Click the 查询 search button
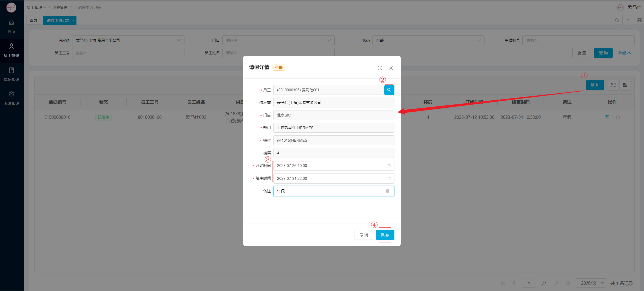The image size is (644, 291). pos(603,53)
